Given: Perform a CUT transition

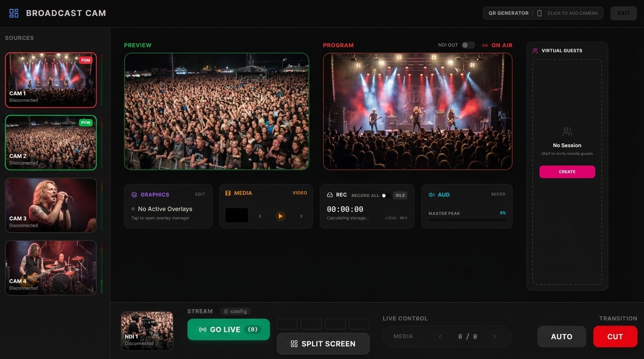Looking at the screenshot, I should [615, 337].
